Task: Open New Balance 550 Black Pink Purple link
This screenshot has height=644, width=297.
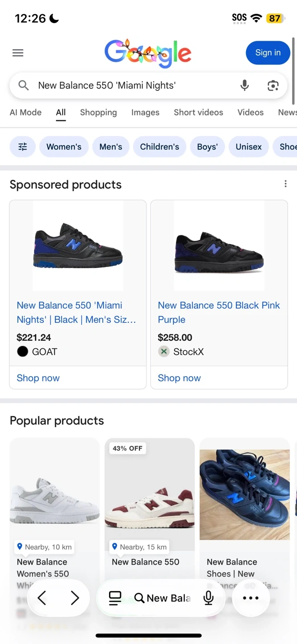Action: point(219,312)
